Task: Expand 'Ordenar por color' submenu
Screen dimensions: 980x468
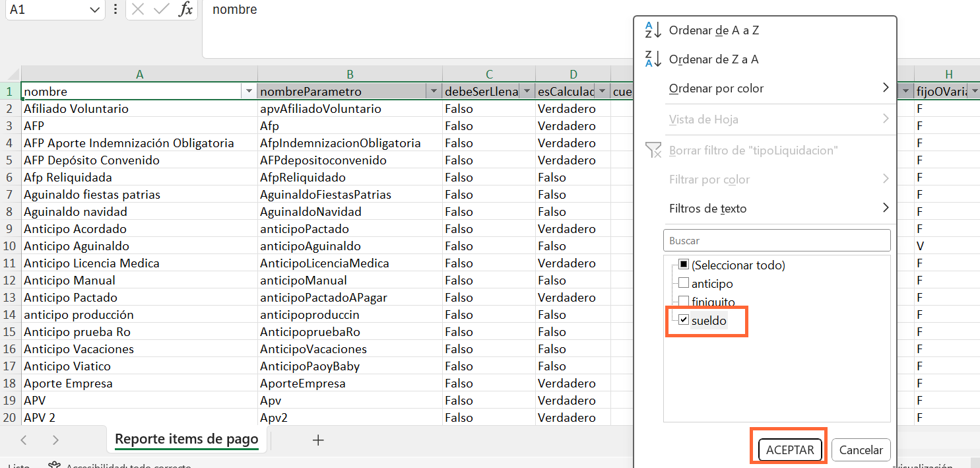Action: click(779, 88)
